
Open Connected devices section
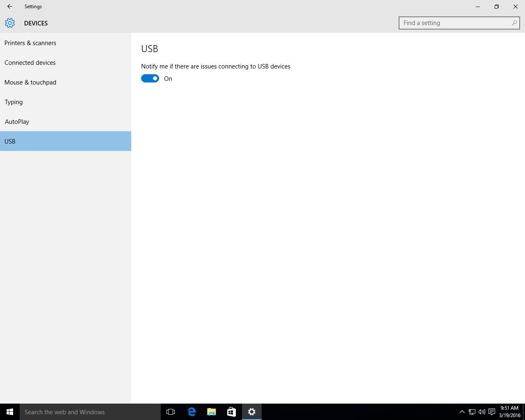pyautogui.click(x=66, y=62)
